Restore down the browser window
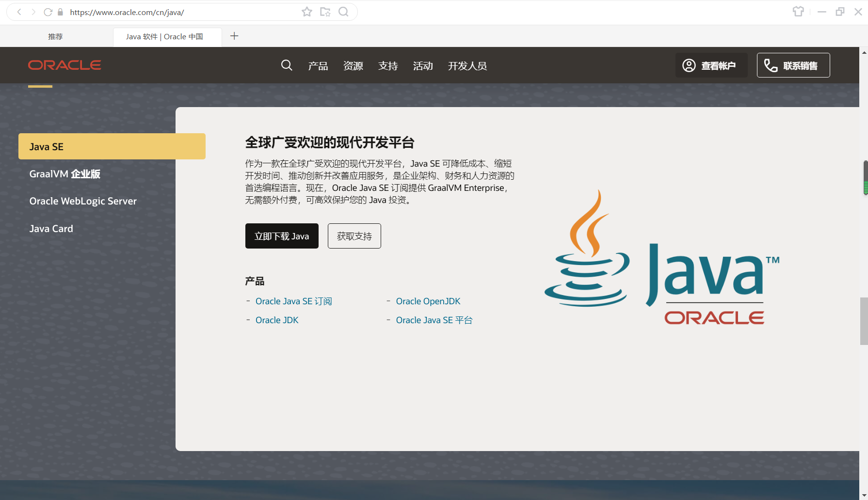868x500 pixels. click(x=840, y=12)
